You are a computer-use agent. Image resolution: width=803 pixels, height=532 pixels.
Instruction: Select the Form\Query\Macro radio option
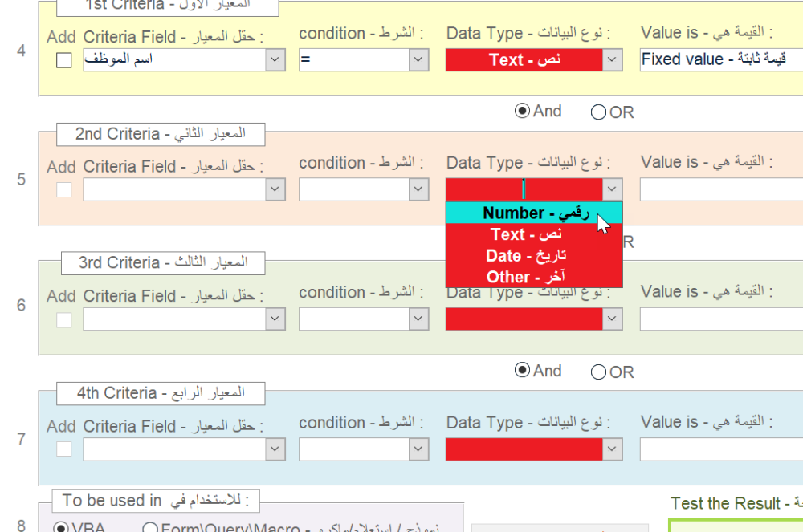150,527
